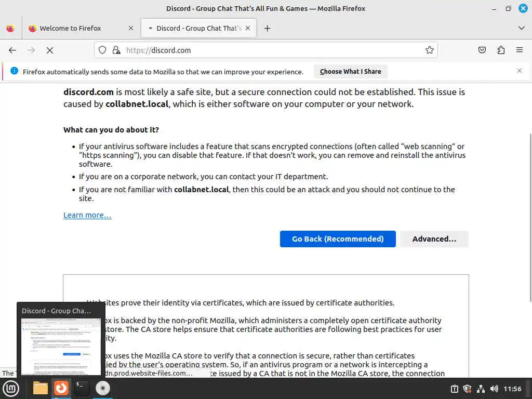This screenshot has width=532, height=399.
Task: Open the volume control tray icon
Action: pyautogui.click(x=494, y=389)
